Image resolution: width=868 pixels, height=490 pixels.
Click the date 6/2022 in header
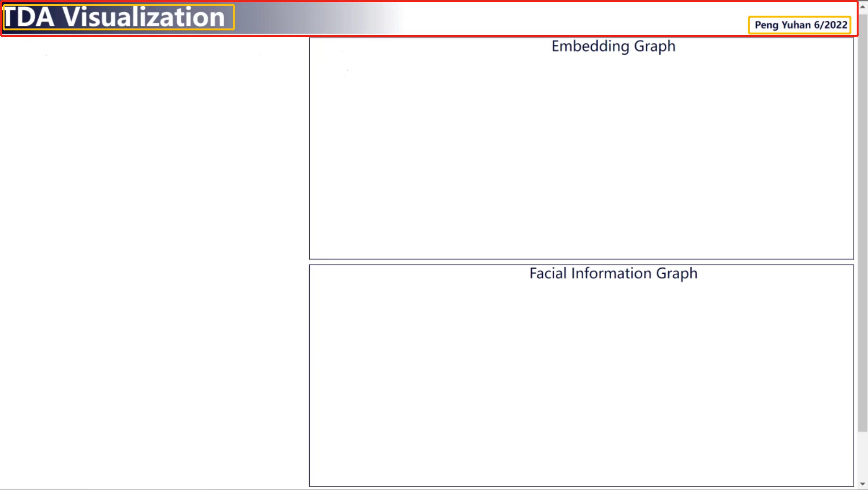(831, 25)
